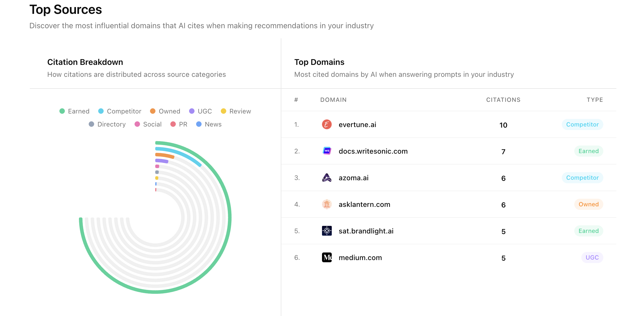Click the pink Social legend color dot
This screenshot has height=316, width=644.
coord(138,124)
